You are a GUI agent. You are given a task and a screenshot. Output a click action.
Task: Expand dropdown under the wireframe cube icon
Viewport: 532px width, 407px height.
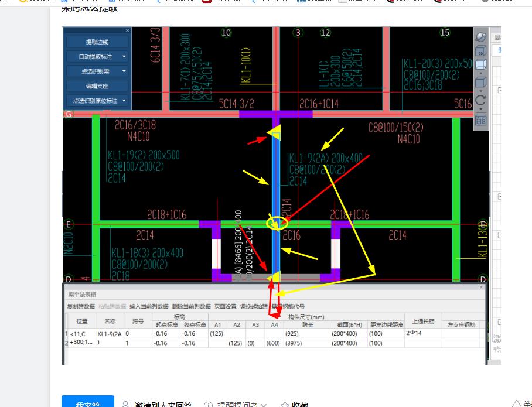pyautogui.click(x=481, y=73)
